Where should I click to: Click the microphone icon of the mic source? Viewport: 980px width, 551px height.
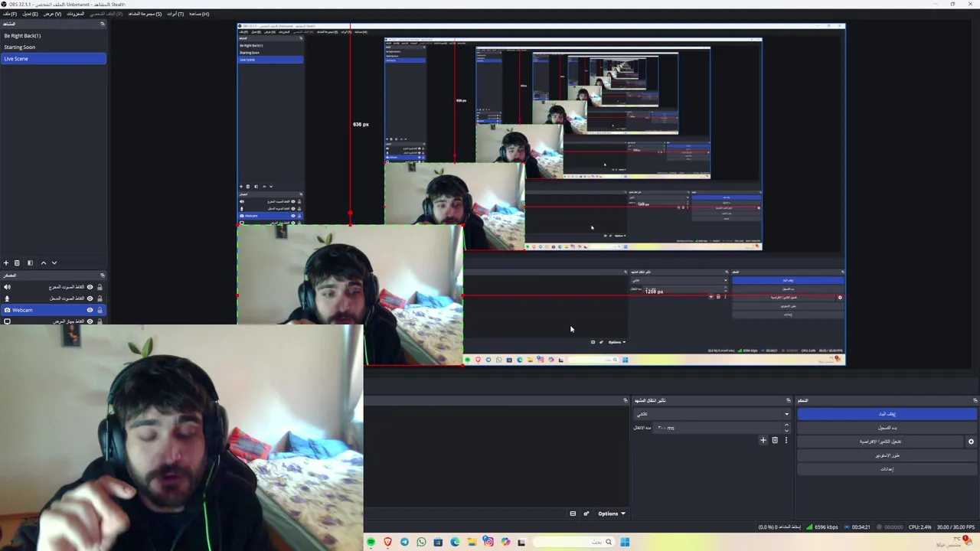click(7, 298)
